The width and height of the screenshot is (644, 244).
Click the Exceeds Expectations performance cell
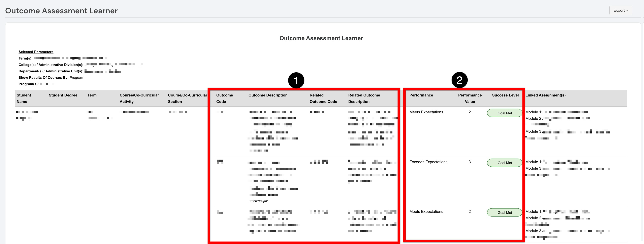(x=428, y=162)
